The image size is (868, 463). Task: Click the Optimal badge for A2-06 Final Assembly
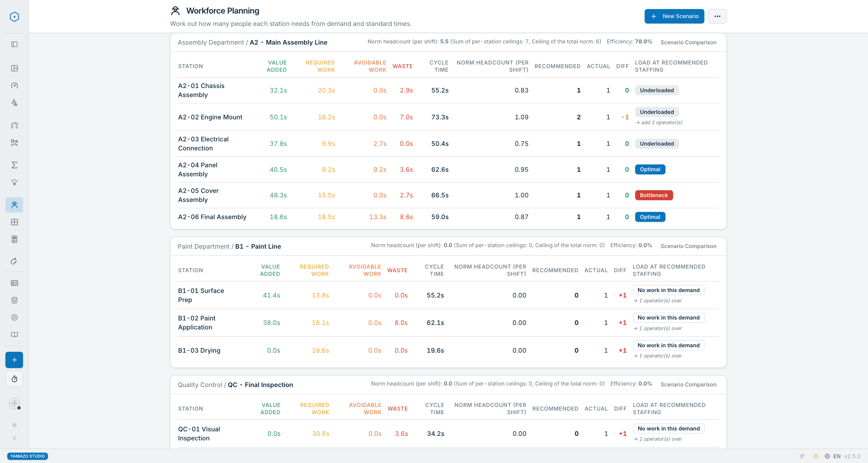[x=650, y=217]
